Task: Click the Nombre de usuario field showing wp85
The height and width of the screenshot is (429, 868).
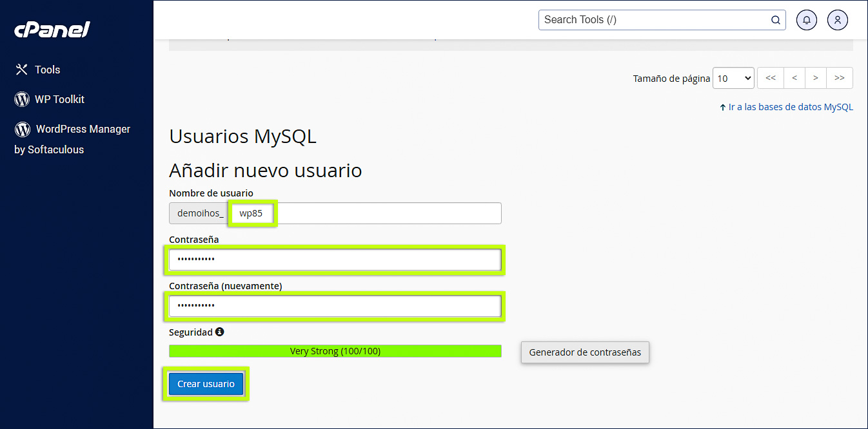Action: 252,213
